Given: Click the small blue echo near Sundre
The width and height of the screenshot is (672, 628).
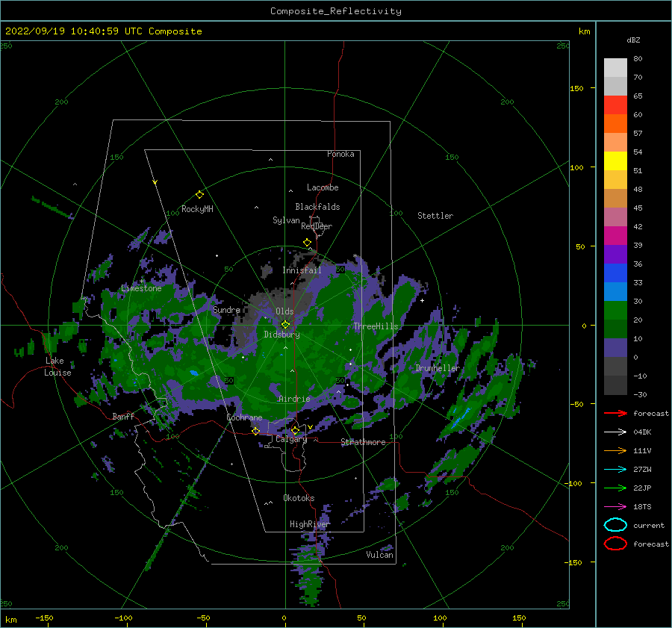Looking at the screenshot, I should (x=194, y=373).
